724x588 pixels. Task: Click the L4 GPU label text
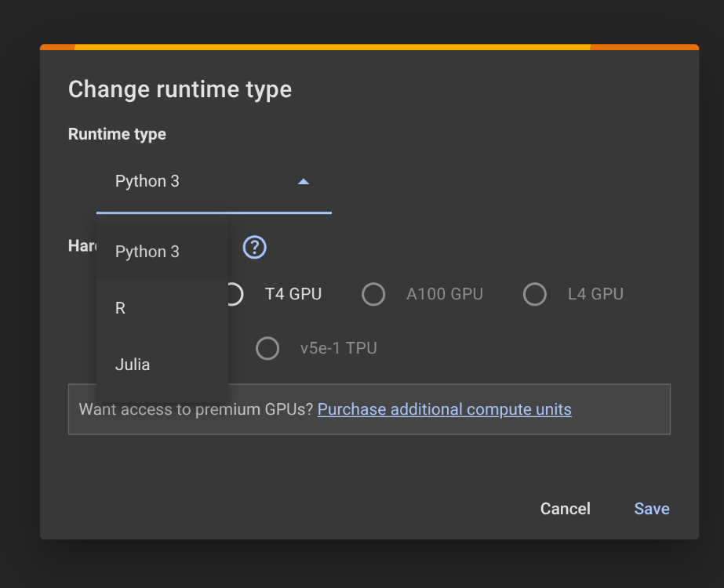595,295
